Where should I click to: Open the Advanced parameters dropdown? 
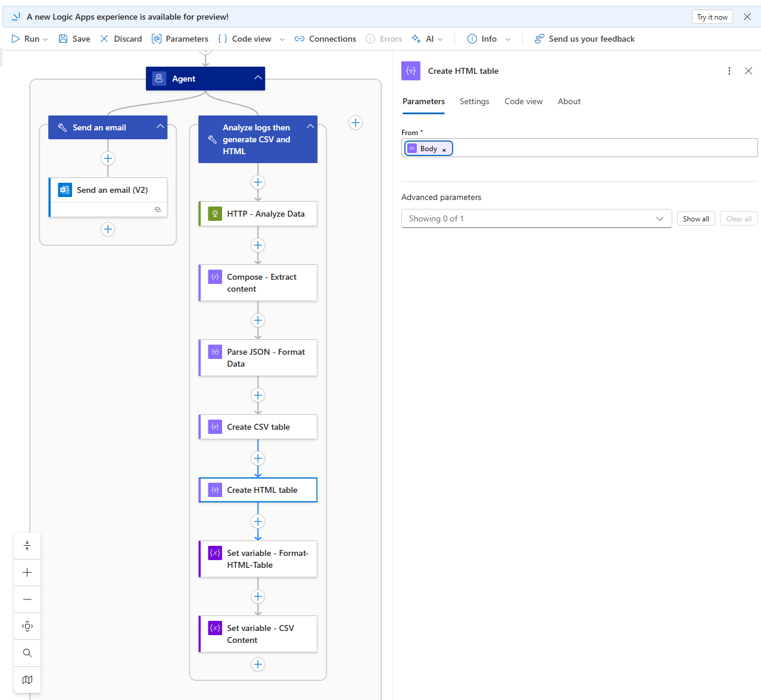(x=536, y=218)
